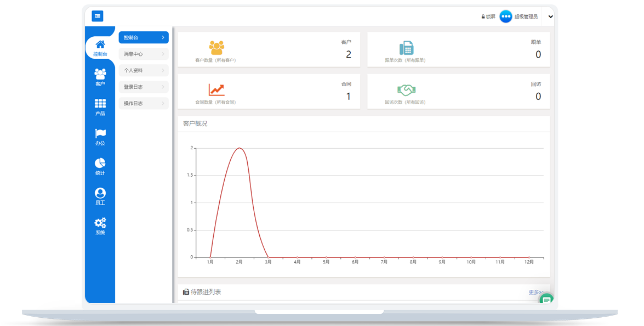Click the 锁屏 lock screen link
This screenshot has width=644, height=326.
click(488, 16)
